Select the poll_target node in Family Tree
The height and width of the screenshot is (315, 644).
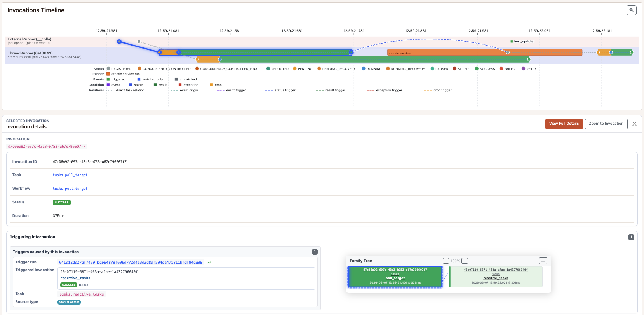[x=395, y=277]
